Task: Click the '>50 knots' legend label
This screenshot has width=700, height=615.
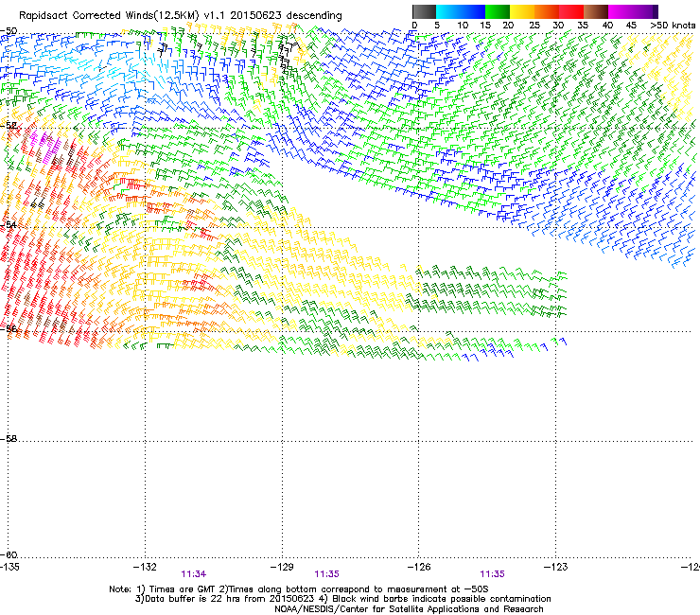Action: (673, 26)
